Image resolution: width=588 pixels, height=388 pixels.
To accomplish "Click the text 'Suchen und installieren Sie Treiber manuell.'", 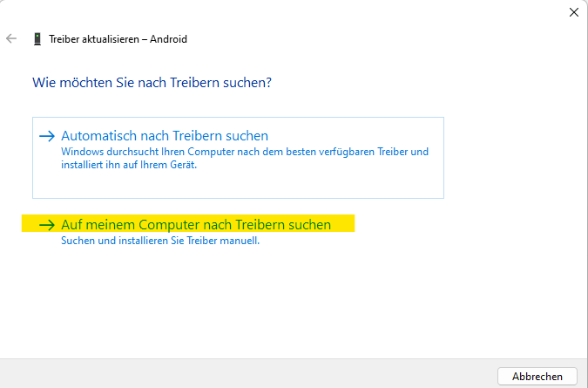I will pos(160,241).
